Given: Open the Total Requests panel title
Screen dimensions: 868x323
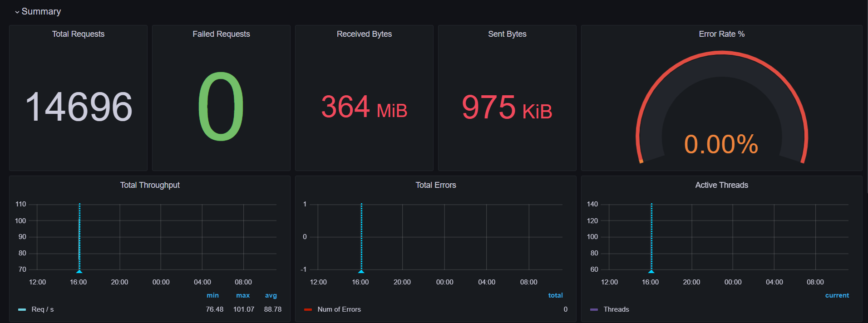Looking at the screenshot, I should point(78,34).
